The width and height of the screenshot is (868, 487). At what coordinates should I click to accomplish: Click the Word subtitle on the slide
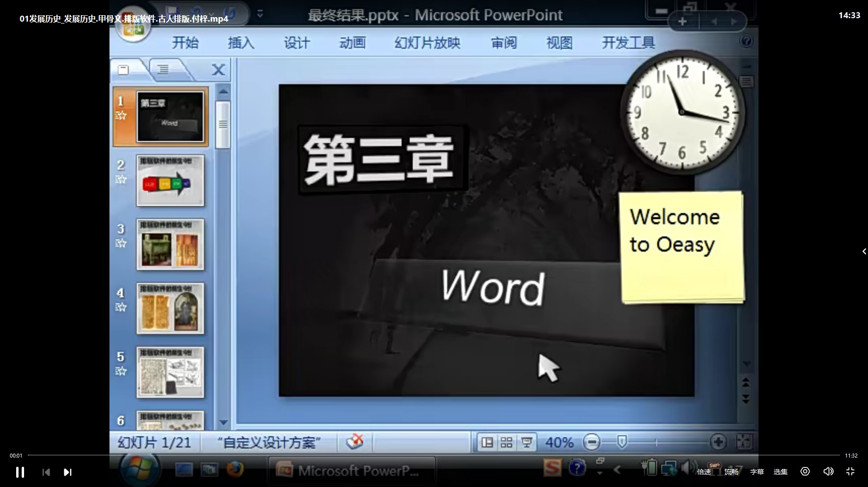coord(493,287)
